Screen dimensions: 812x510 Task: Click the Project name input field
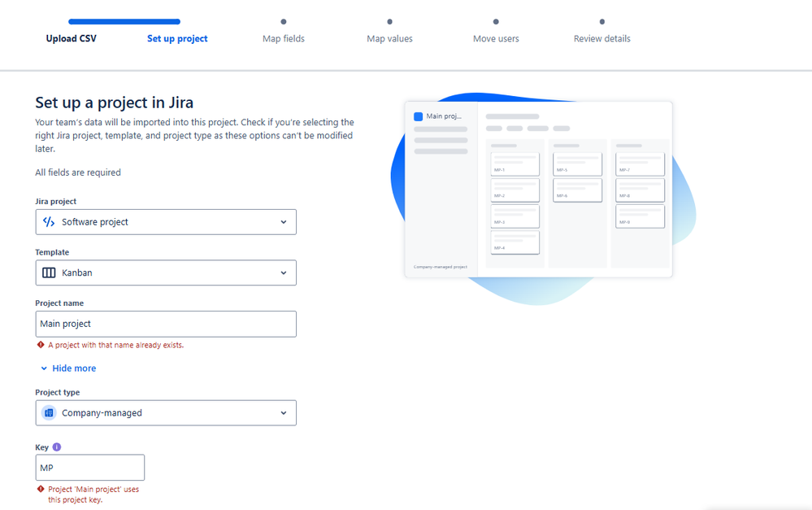[x=166, y=324]
